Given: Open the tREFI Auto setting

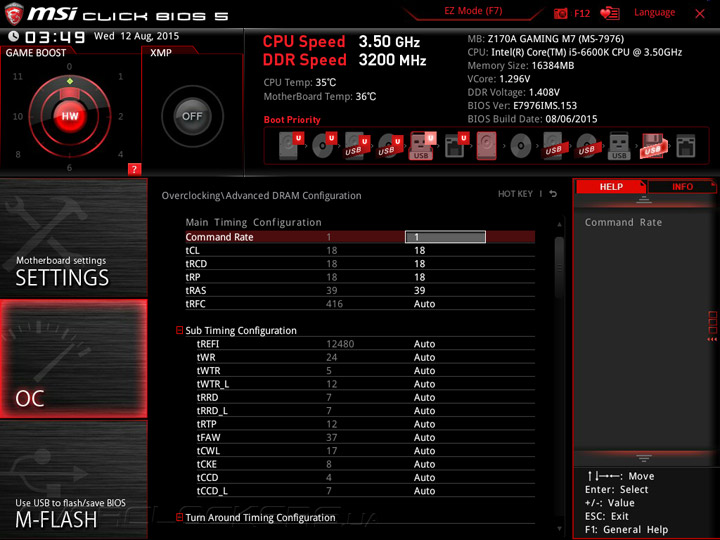Looking at the screenshot, I should pos(424,344).
